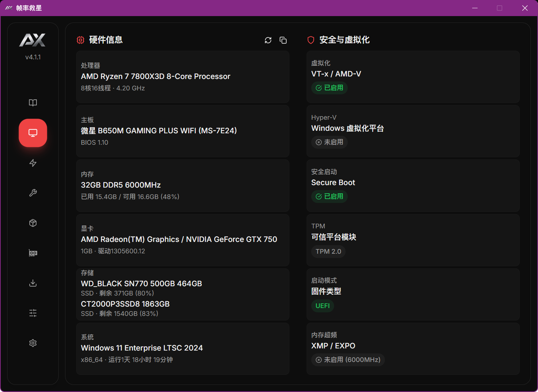Click the 已启用 badge under VT-x / AMD-V

click(329, 88)
